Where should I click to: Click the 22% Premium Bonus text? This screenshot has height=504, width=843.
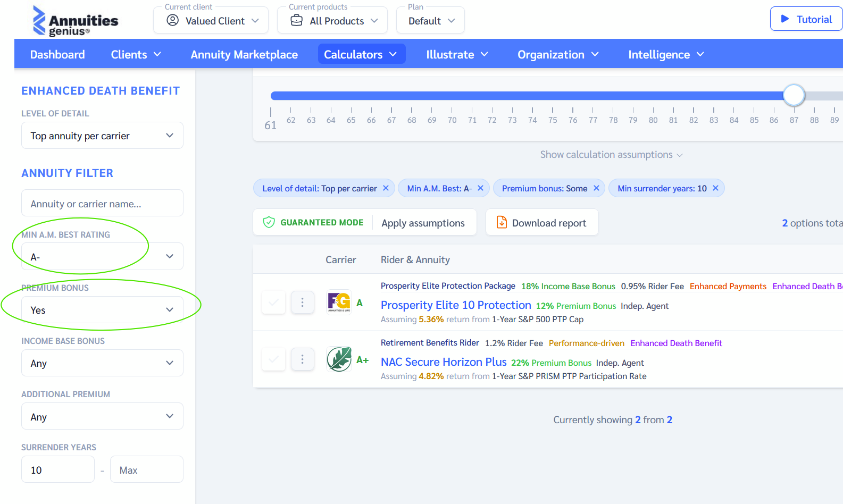click(551, 363)
